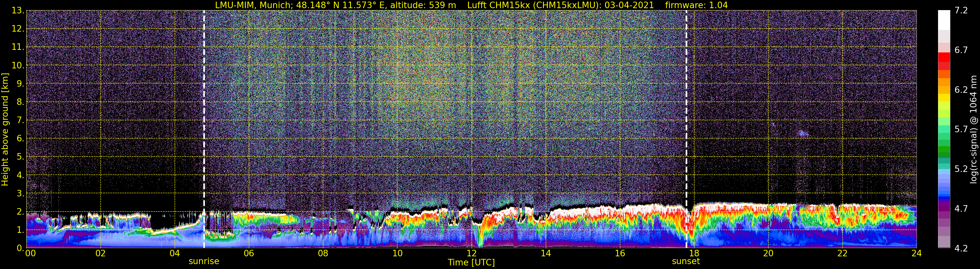The image size is (980, 269).
Task: Click the white top segment of the colorbar
Action: tap(944, 20)
